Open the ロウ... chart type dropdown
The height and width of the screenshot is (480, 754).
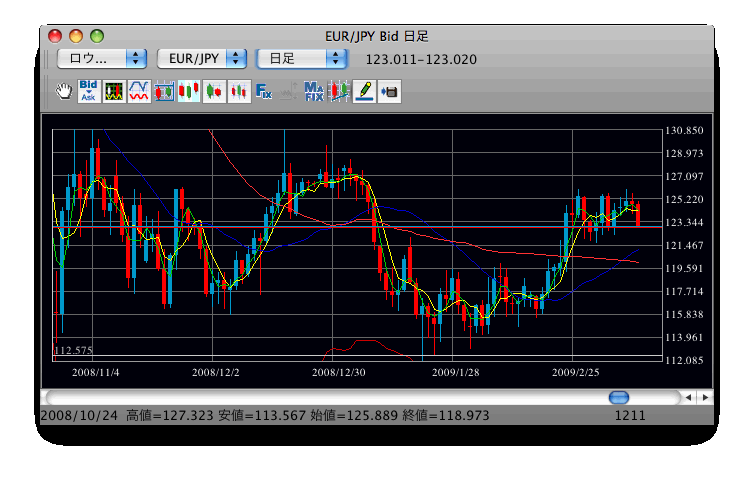(x=102, y=59)
